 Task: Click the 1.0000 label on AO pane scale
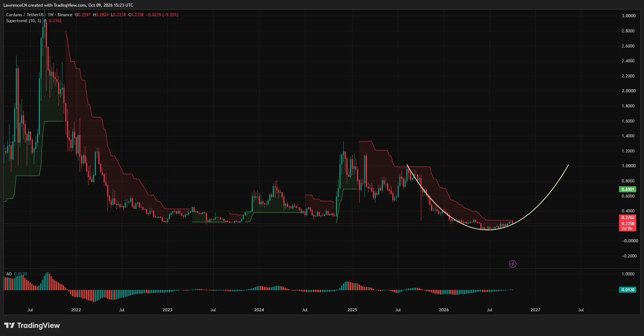[628, 274]
